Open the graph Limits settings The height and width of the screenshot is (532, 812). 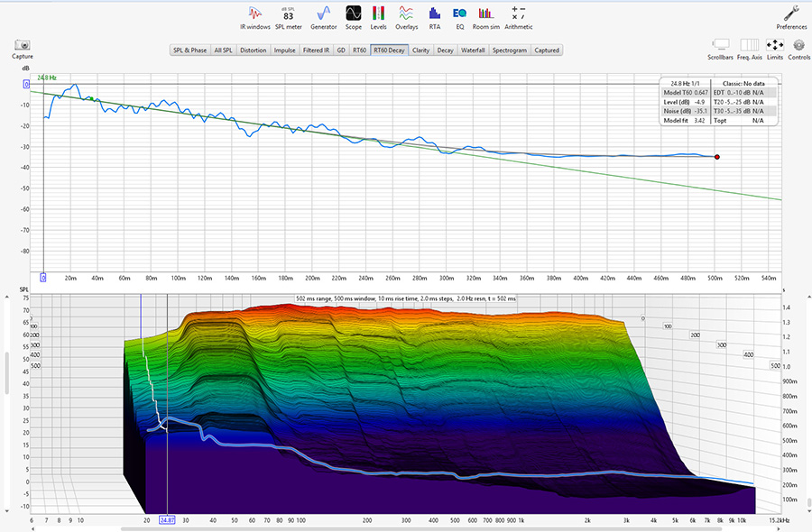(774, 47)
